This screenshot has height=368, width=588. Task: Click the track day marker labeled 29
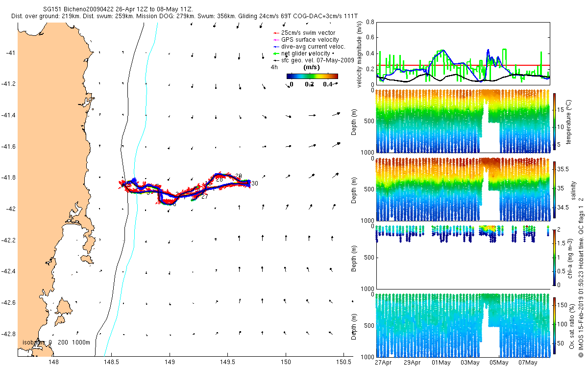(238, 176)
